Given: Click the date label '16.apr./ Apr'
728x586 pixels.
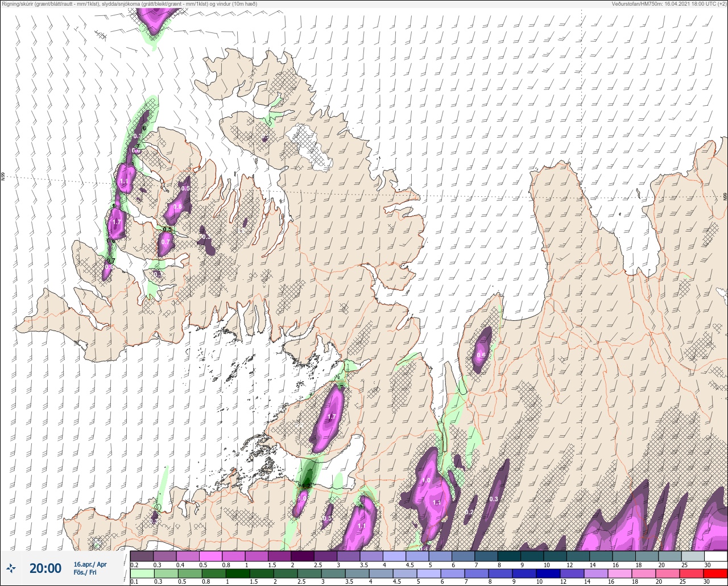Looking at the screenshot, I should [90, 564].
